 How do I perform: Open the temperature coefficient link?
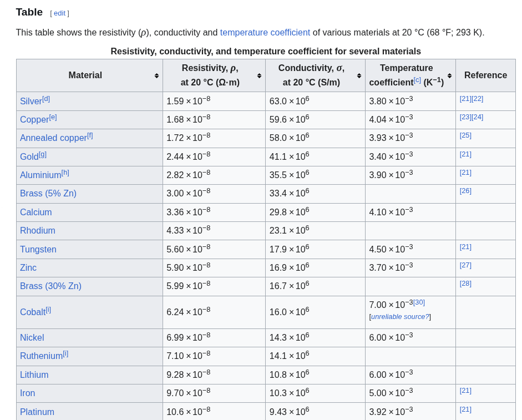pos(265,33)
